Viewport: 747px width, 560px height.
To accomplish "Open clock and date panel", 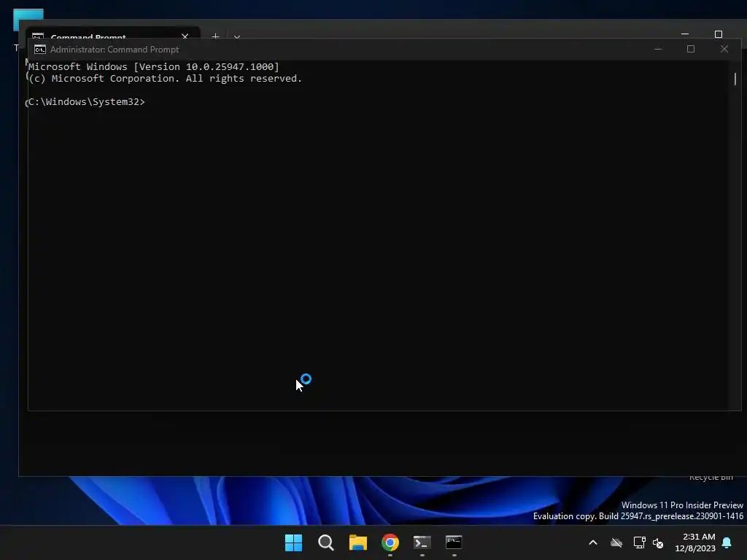I will pos(695,542).
